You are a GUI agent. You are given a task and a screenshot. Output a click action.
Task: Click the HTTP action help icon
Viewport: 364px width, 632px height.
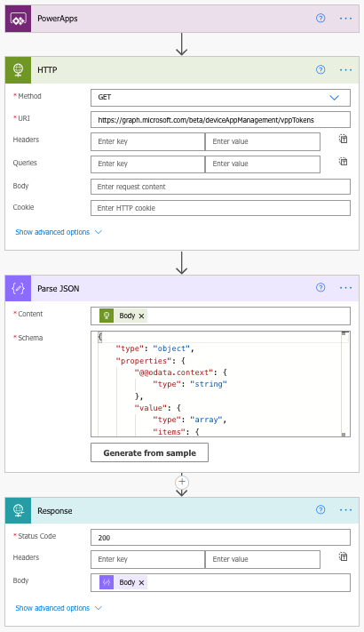[320, 69]
